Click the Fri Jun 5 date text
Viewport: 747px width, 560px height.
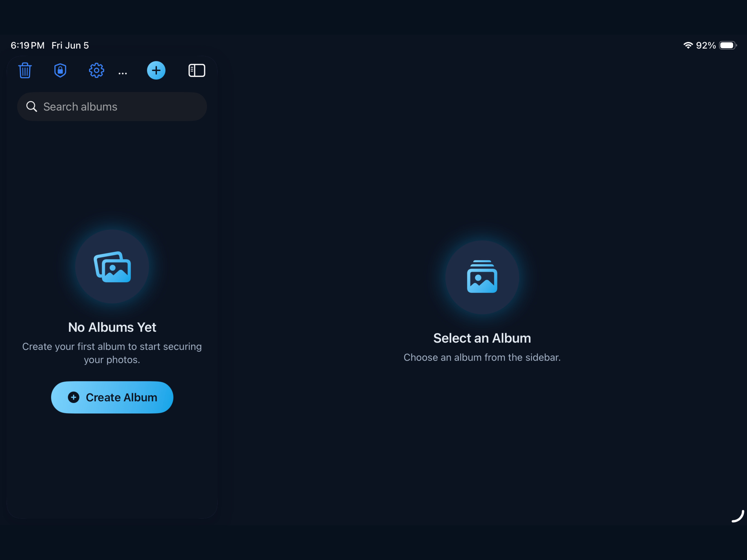point(70,45)
